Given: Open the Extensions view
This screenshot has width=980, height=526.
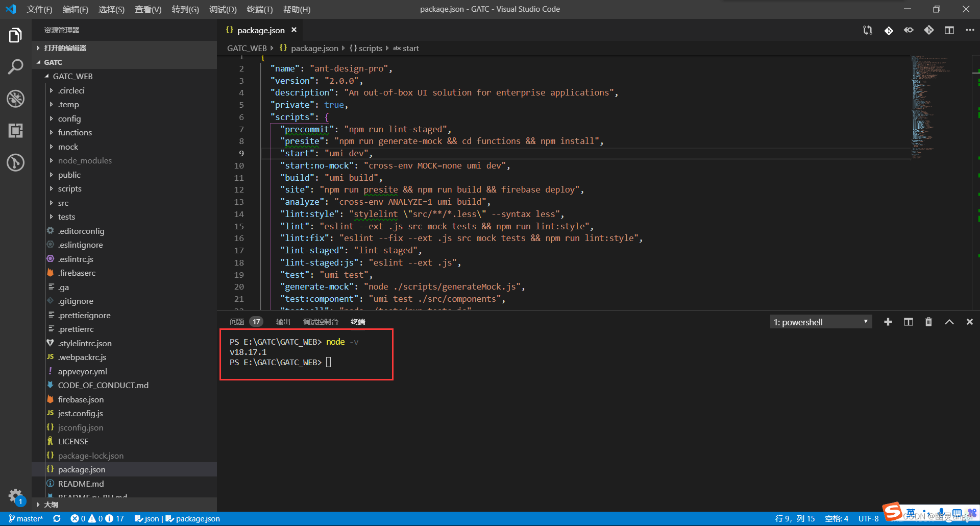Looking at the screenshot, I should pyautogui.click(x=15, y=131).
